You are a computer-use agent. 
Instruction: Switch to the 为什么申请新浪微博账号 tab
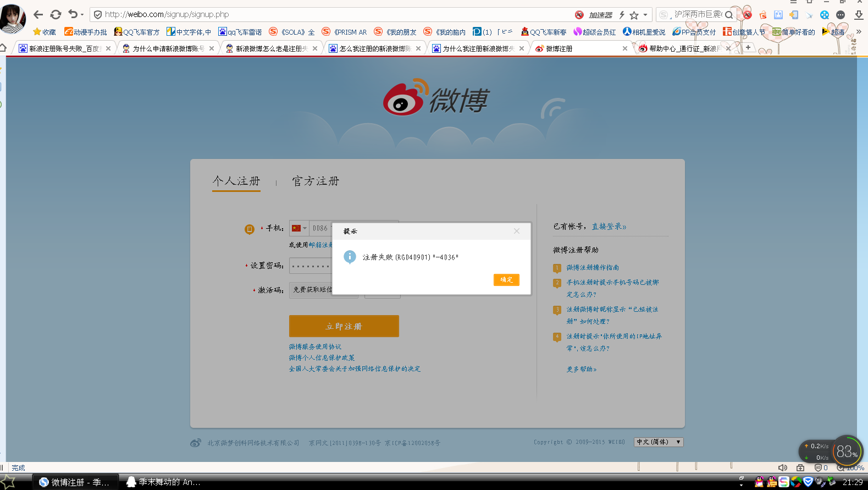click(168, 48)
